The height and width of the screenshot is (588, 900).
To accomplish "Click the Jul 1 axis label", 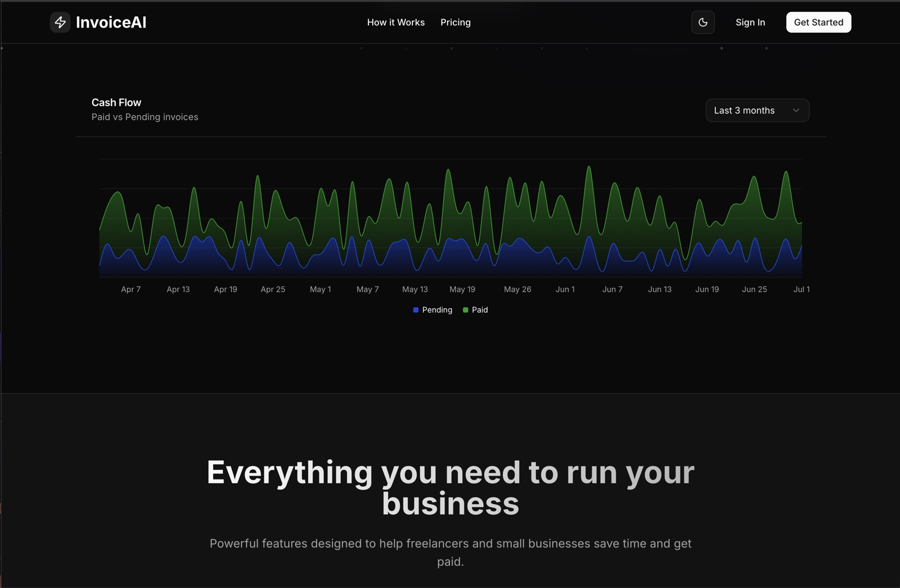I will (x=802, y=290).
